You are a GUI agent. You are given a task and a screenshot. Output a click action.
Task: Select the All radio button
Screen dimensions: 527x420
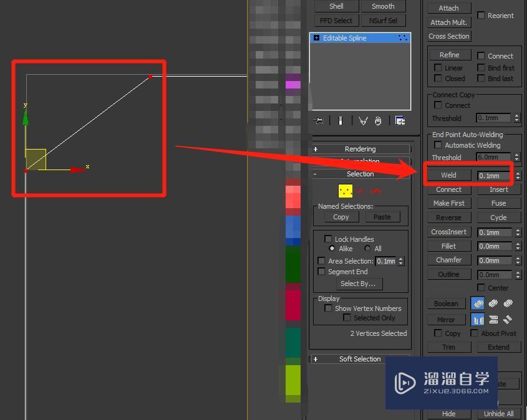[x=368, y=248]
